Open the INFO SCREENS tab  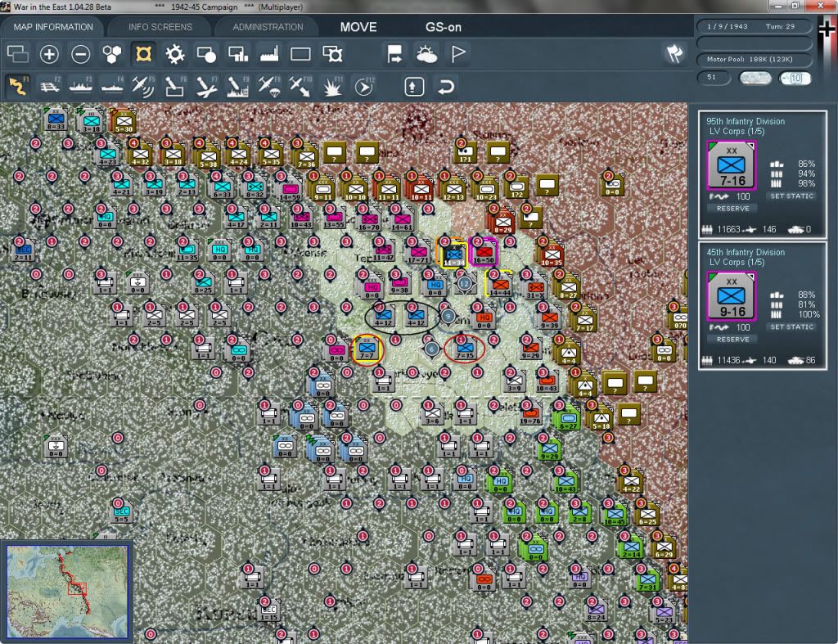[160, 27]
